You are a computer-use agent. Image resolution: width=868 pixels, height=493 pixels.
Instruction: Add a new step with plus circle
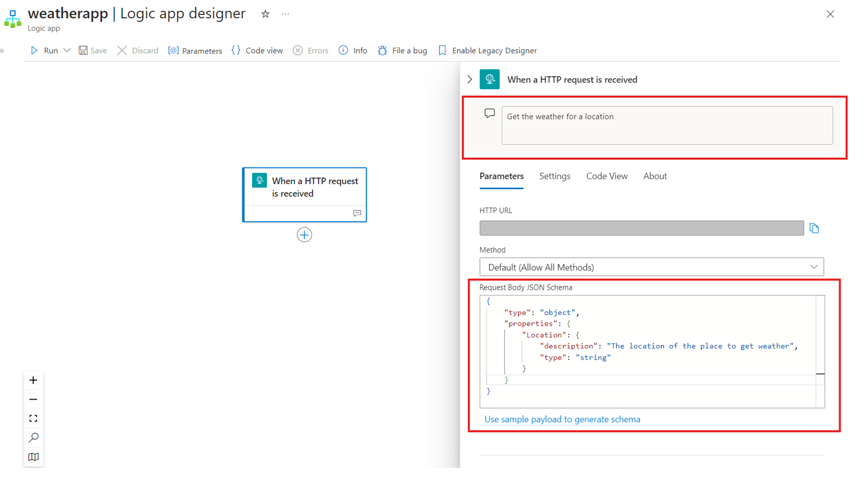click(x=304, y=235)
